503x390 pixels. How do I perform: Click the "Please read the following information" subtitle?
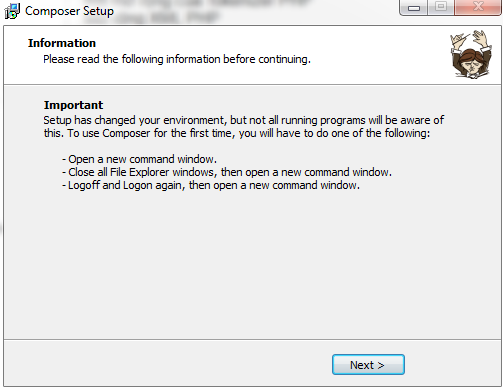[177, 59]
